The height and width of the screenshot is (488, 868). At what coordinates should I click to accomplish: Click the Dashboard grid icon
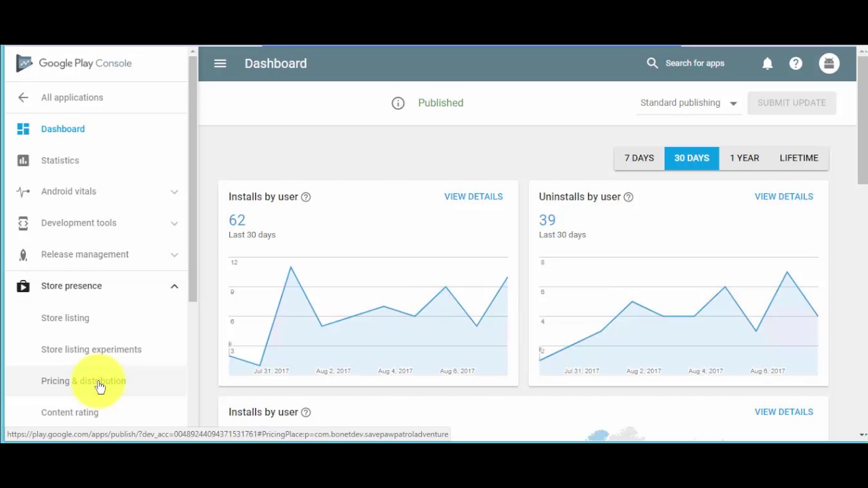[23, 129]
